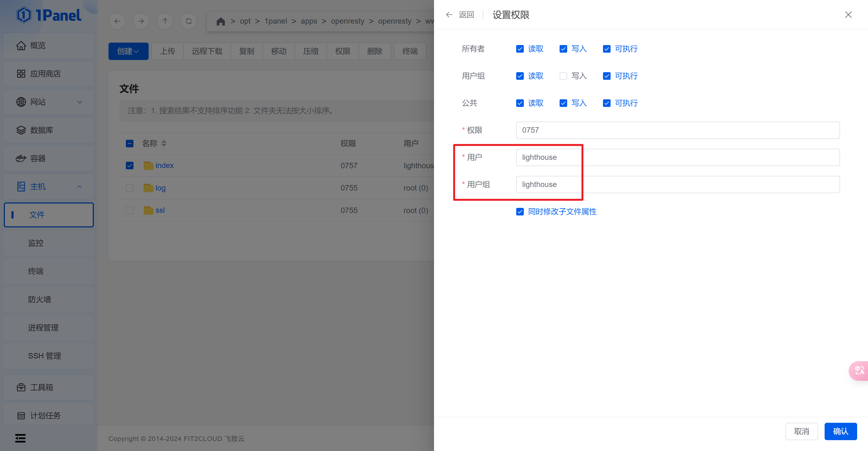The width and height of the screenshot is (868, 451).
Task: Click the home icon in breadcrumb
Action: click(x=221, y=21)
